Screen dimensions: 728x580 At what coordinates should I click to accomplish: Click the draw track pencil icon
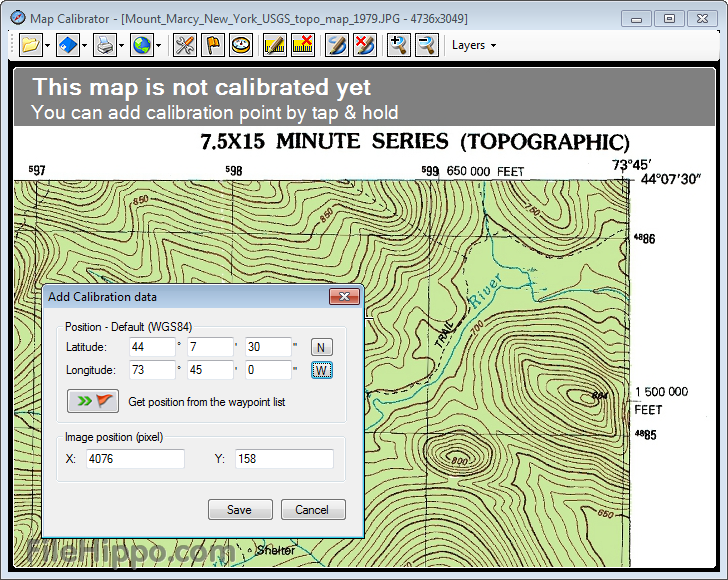coord(337,46)
